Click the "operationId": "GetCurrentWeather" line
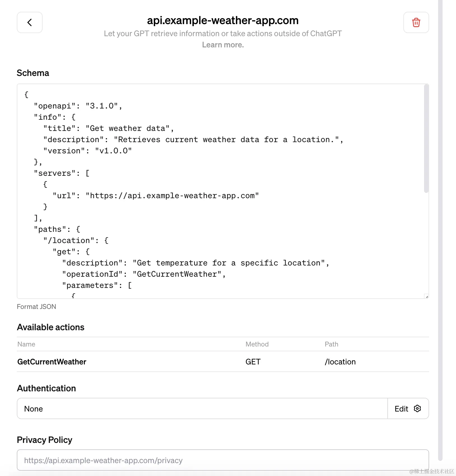 [x=144, y=274]
